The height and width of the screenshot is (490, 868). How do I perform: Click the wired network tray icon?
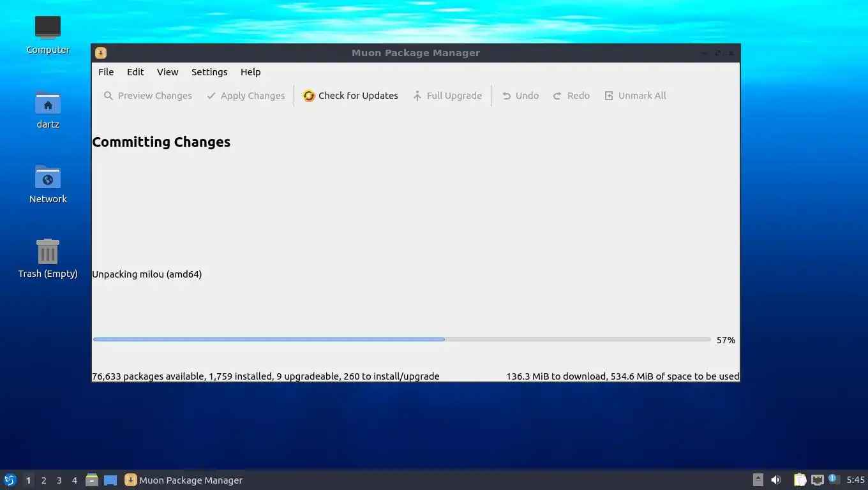(x=817, y=480)
